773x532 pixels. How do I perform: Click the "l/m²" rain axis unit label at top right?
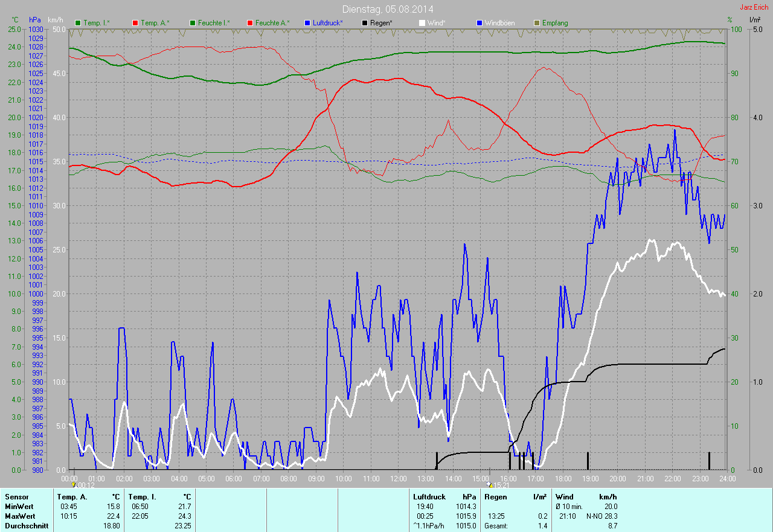[x=755, y=20]
